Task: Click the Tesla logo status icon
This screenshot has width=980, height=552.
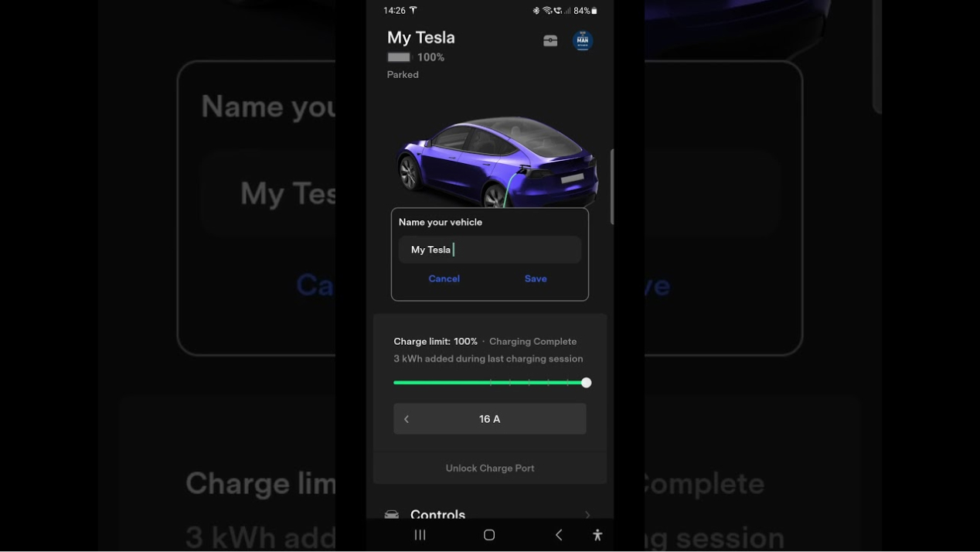Action: pyautogui.click(x=413, y=11)
